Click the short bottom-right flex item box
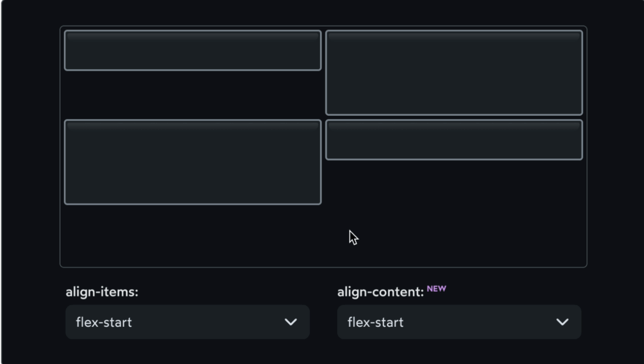 454,140
